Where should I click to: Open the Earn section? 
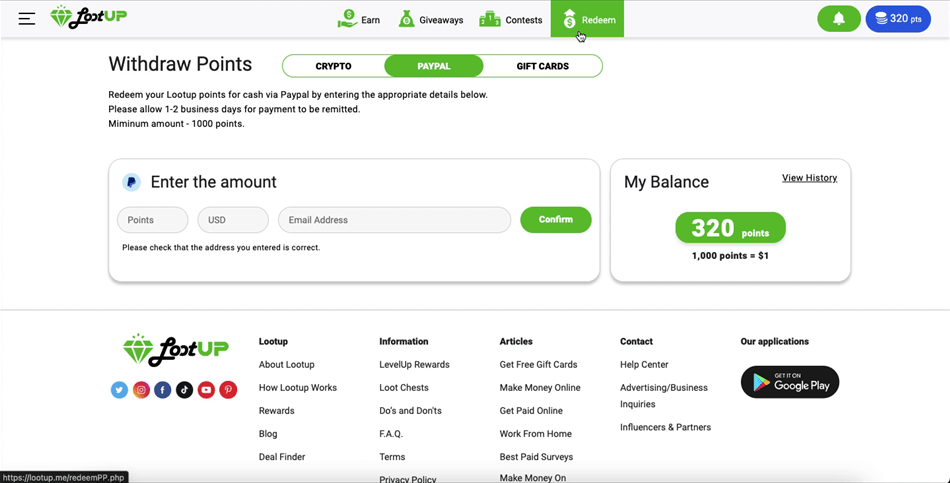click(x=359, y=19)
